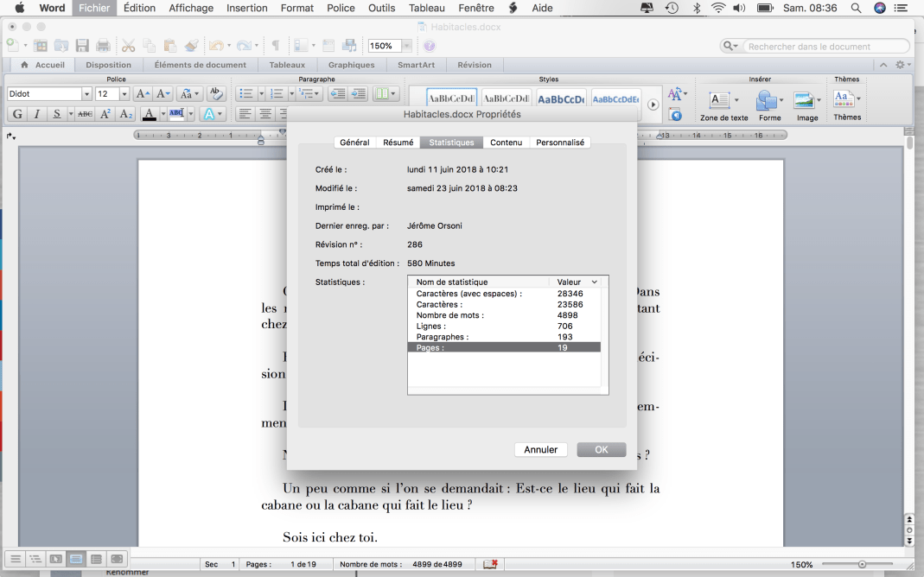The width and height of the screenshot is (924, 577).
Task: Toggle paragraph marks pilcrow display
Action: 275,46
